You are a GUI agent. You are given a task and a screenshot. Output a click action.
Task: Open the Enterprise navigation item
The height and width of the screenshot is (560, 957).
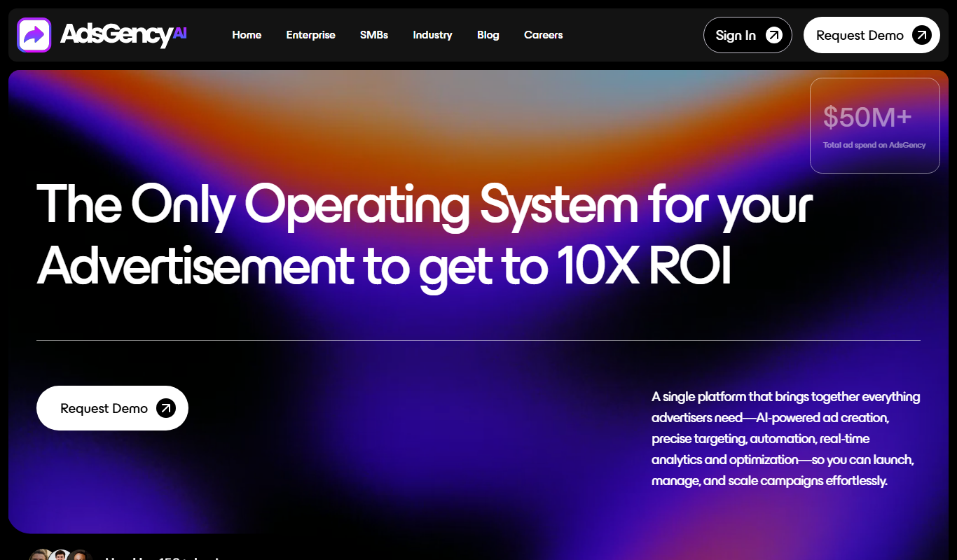[310, 35]
